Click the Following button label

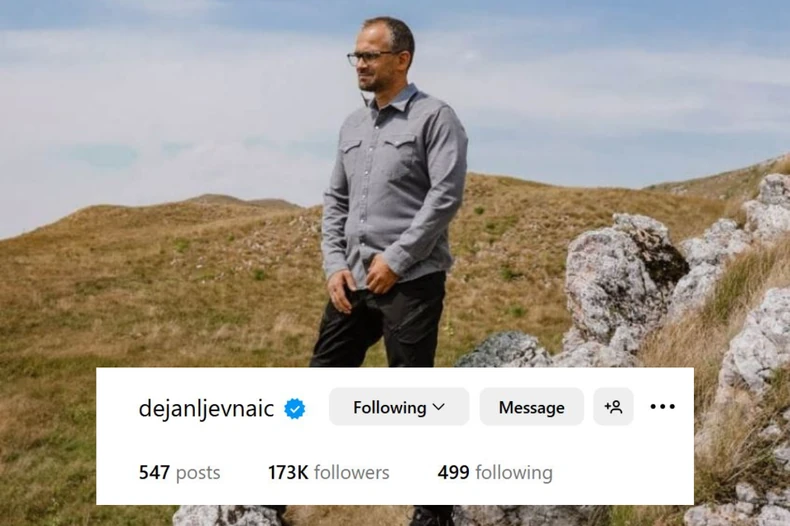(x=389, y=407)
